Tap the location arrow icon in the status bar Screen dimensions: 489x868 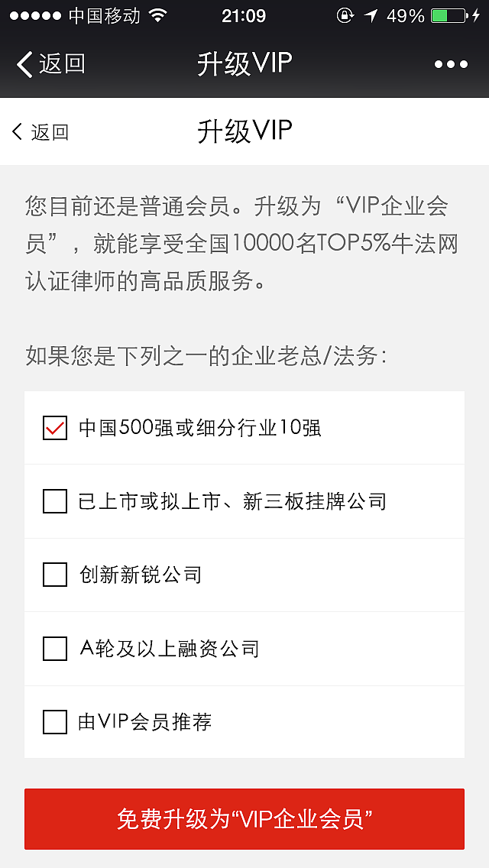pyautogui.click(x=371, y=15)
